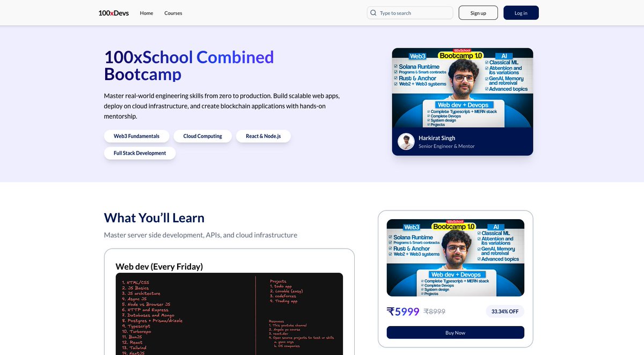Open the Web dev syllabus image
The image size is (644, 355).
pyautogui.click(x=229, y=314)
